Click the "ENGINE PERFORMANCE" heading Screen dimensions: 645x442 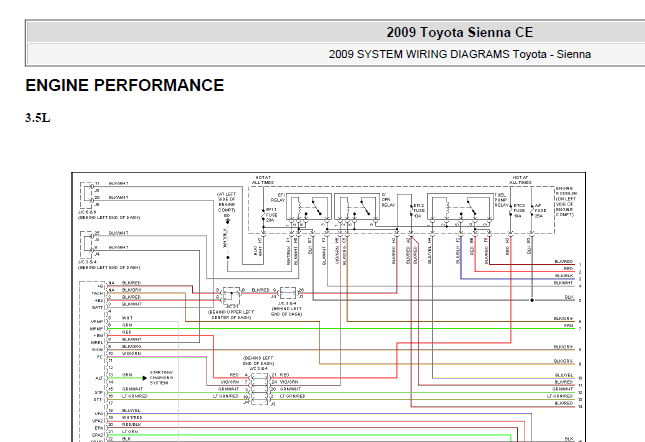[125, 85]
